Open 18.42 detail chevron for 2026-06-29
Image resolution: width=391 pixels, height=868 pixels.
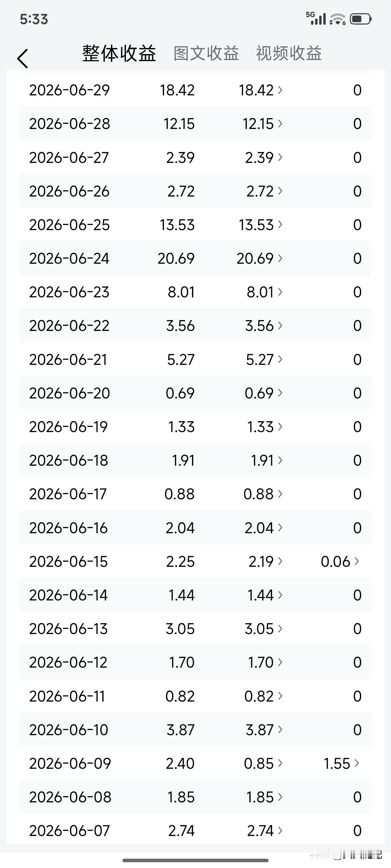pos(280,90)
